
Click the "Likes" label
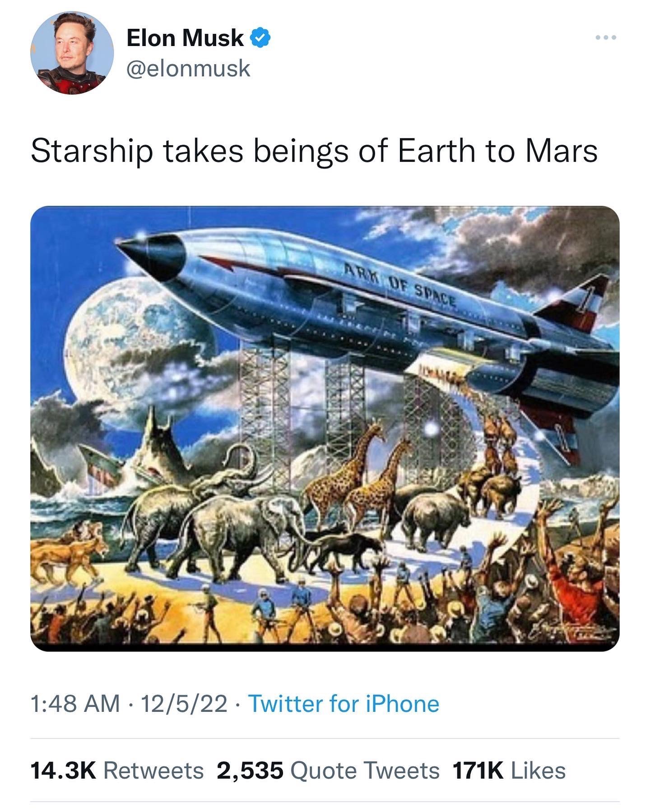coord(538,770)
